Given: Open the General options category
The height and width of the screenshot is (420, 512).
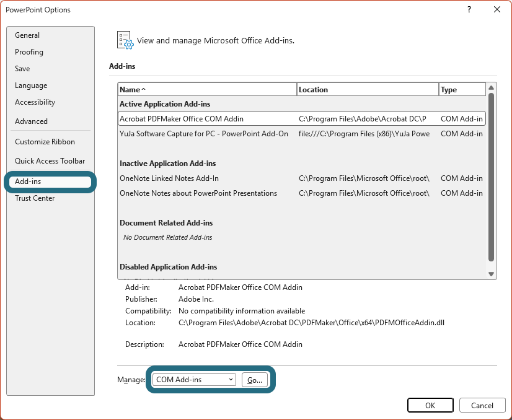Looking at the screenshot, I should [27, 35].
